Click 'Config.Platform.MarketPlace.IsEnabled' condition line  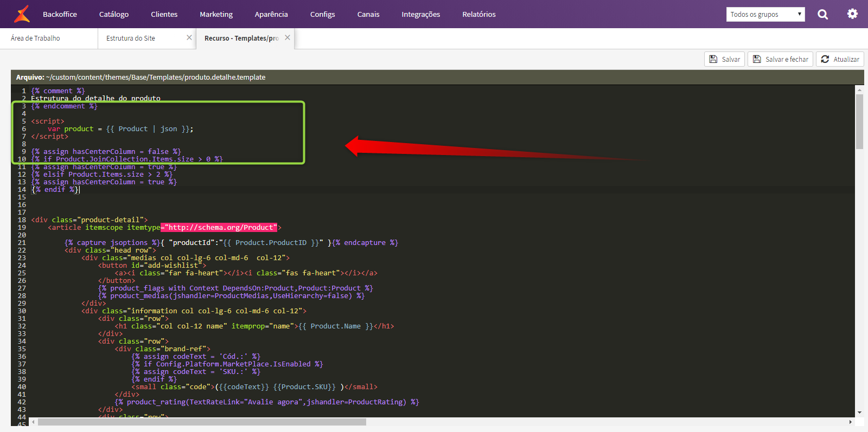click(227, 364)
